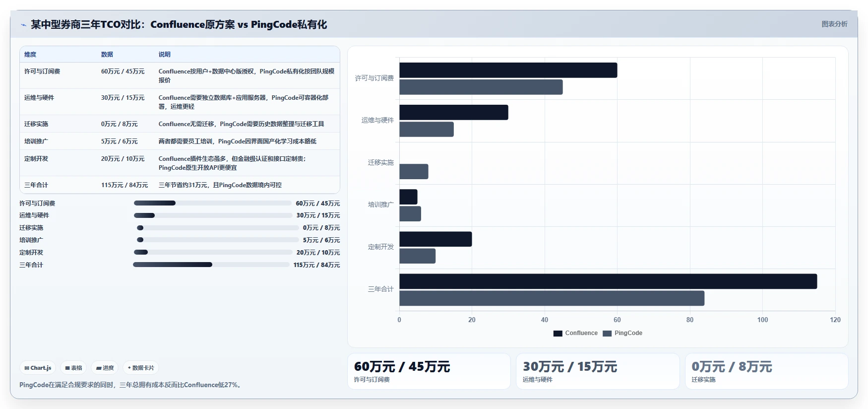Select the 进度 tag chip

coord(105,368)
